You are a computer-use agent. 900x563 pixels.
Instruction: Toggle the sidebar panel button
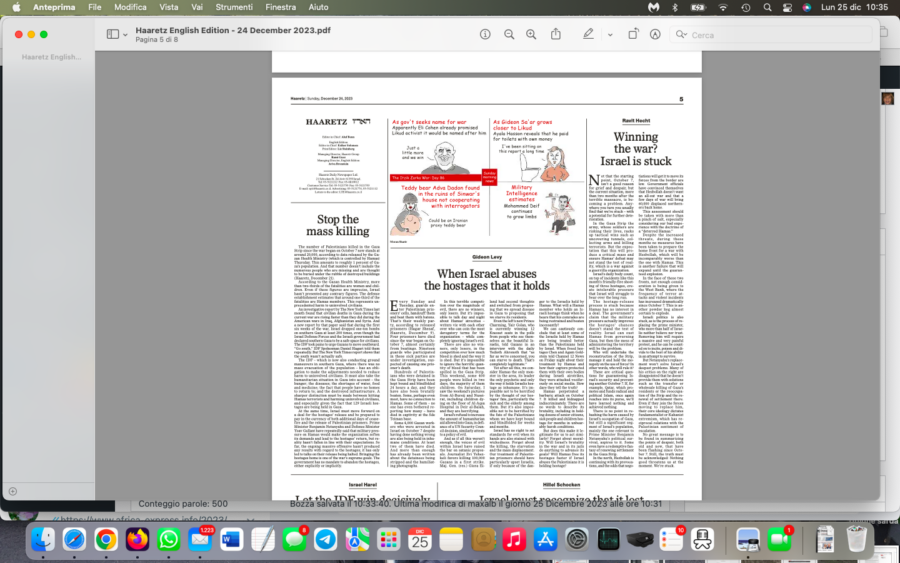[x=111, y=34]
